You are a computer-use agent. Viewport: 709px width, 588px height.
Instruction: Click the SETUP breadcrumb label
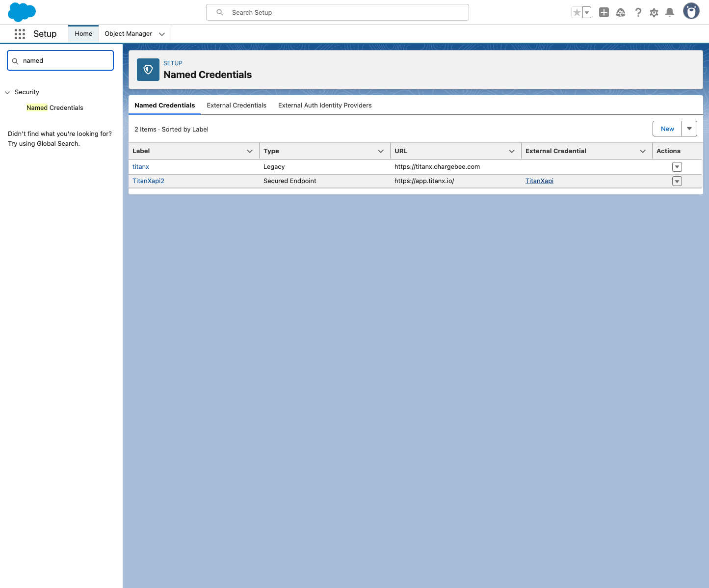pos(173,63)
